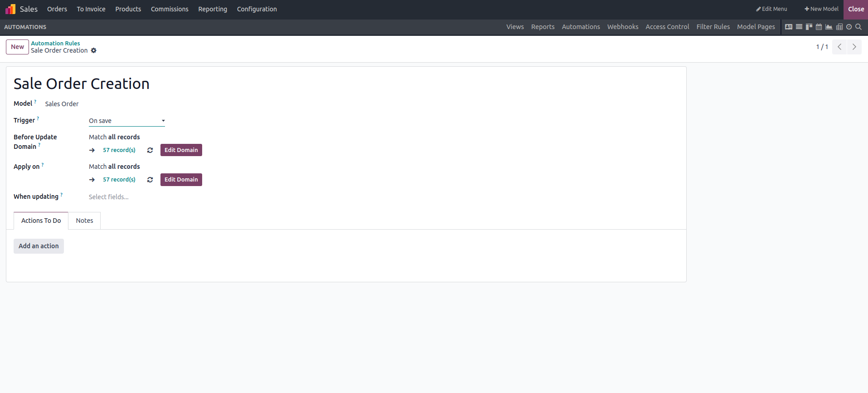Switch to pivot table view icon

[x=839, y=27]
